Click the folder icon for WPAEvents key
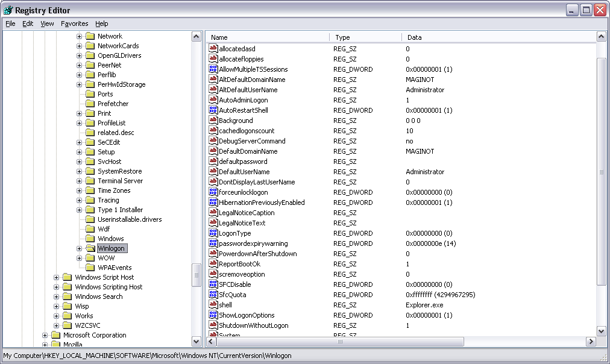Image resolution: width=610 pixels, height=364 pixels. [90, 268]
